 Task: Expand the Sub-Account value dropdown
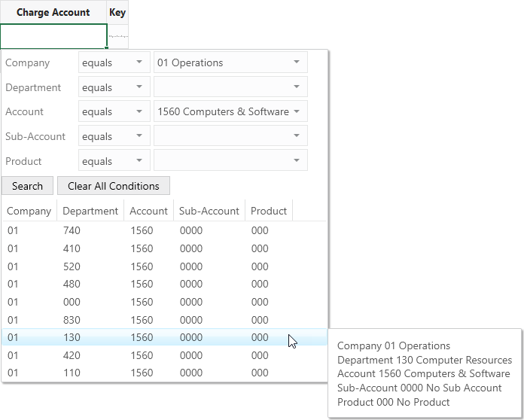click(x=230, y=135)
